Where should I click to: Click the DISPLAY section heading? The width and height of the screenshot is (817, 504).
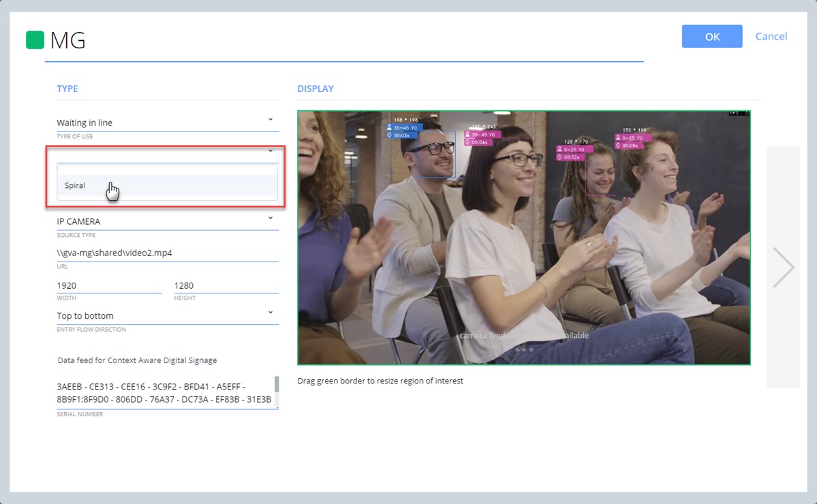pos(315,89)
